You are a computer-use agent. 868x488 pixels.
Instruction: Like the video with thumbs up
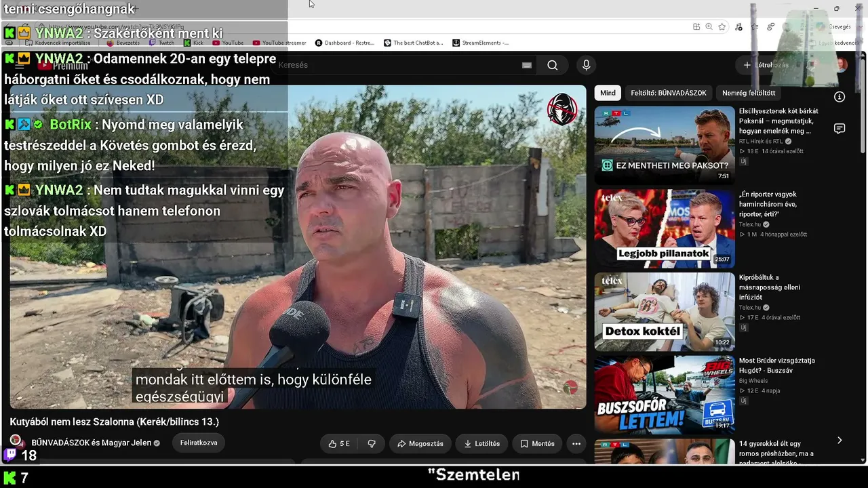point(339,444)
